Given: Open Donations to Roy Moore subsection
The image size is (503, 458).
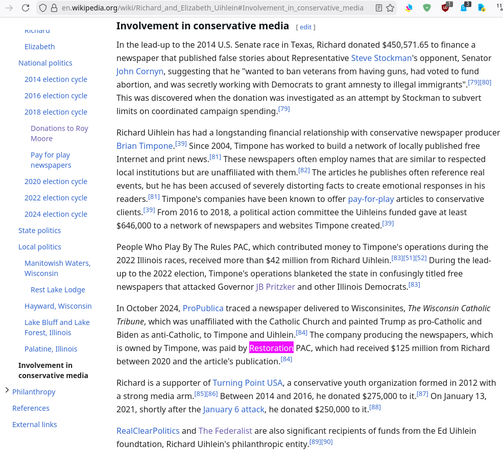Looking at the screenshot, I should pyautogui.click(x=59, y=133).
